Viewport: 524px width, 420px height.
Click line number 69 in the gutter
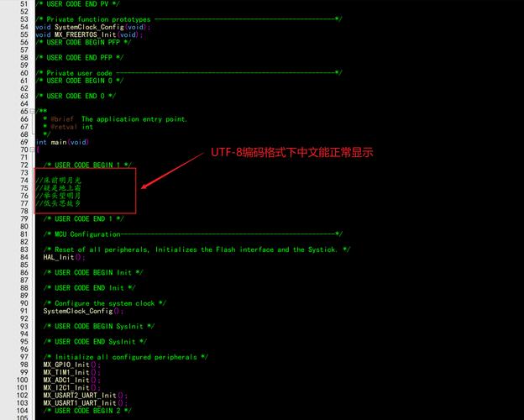[x=24, y=142]
